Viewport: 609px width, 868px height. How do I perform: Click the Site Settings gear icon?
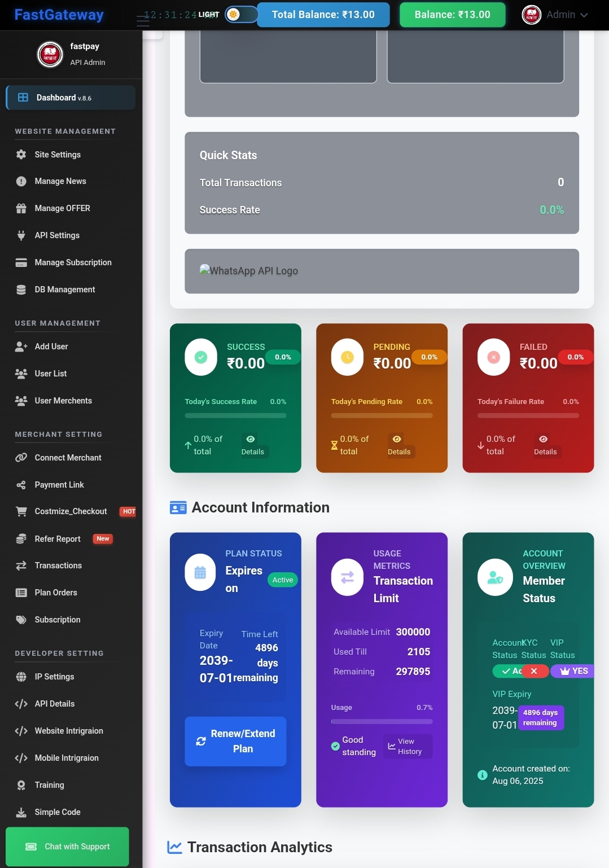(x=21, y=155)
